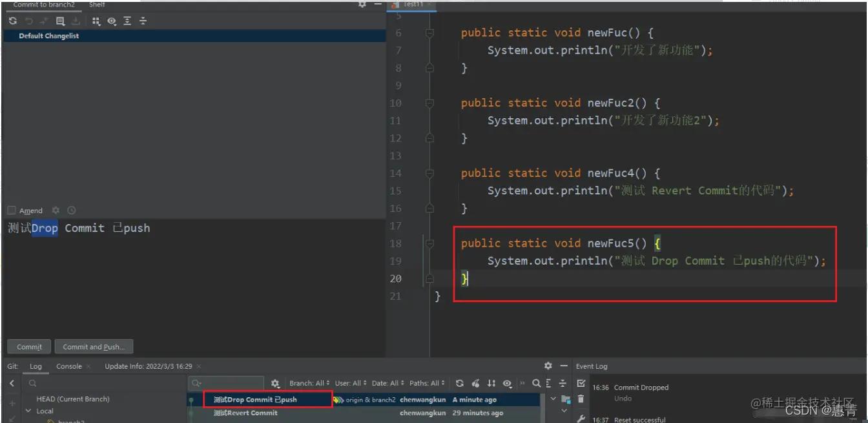Open Git tool window settings gear
This screenshot has width=868, height=423.
tap(548, 366)
